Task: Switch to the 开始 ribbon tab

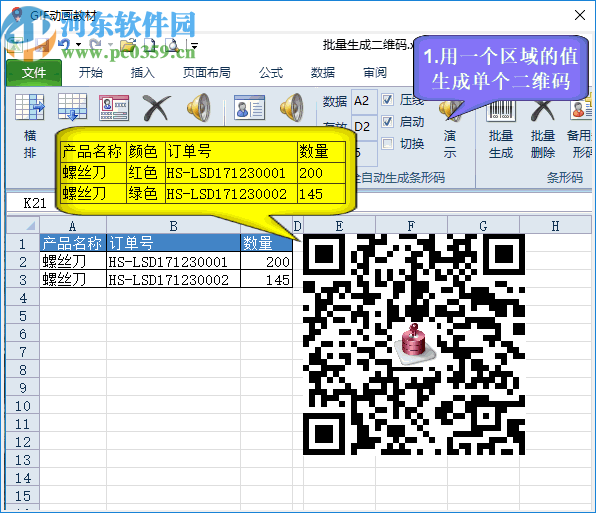Action: click(x=91, y=72)
